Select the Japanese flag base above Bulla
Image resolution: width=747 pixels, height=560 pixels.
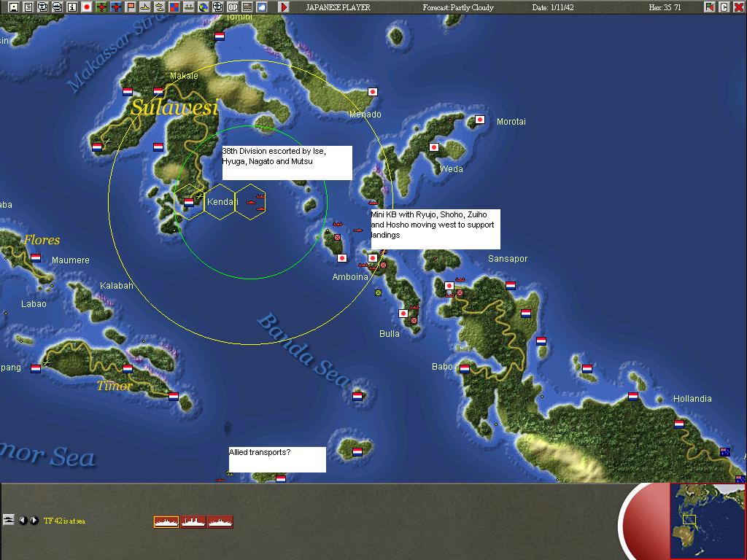pyautogui.click(x=403, y=314)
